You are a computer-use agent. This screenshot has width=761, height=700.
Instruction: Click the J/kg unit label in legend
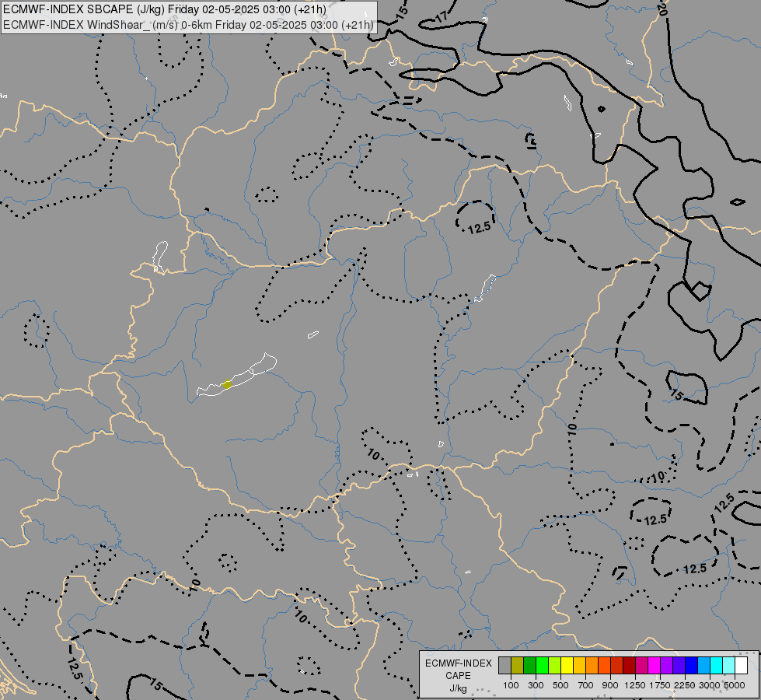click(x=458, y=689)
